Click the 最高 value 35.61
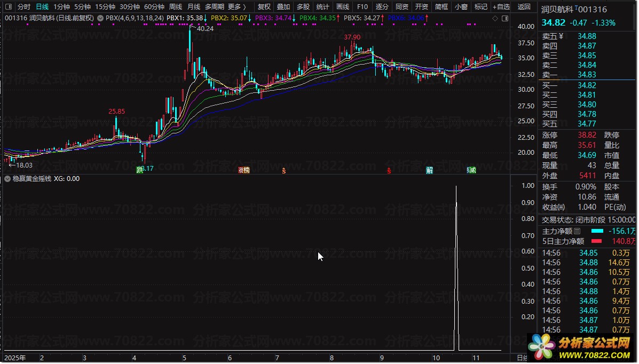 (x=587, y=145)
